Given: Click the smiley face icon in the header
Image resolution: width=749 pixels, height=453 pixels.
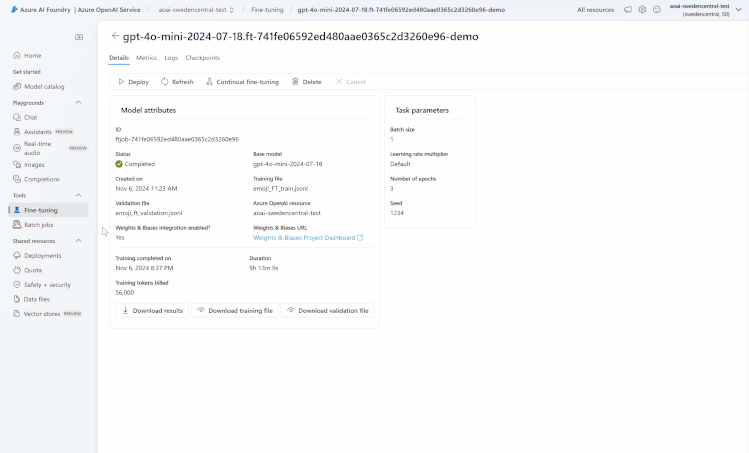Looking at the screenshot, I should tap(657, 10).
